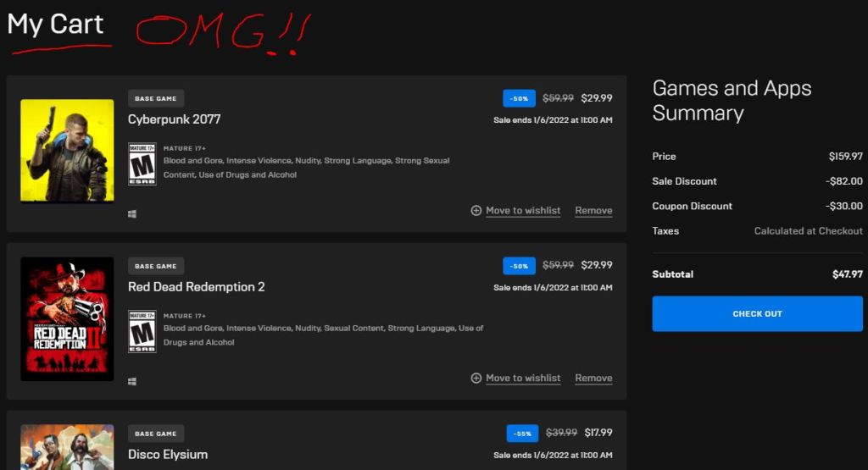Viewport: 868px width, 470px height.
Task: Remove Cyberpunk 2077 from the cart
Action: pyautogui.click(x=593, y=211)
